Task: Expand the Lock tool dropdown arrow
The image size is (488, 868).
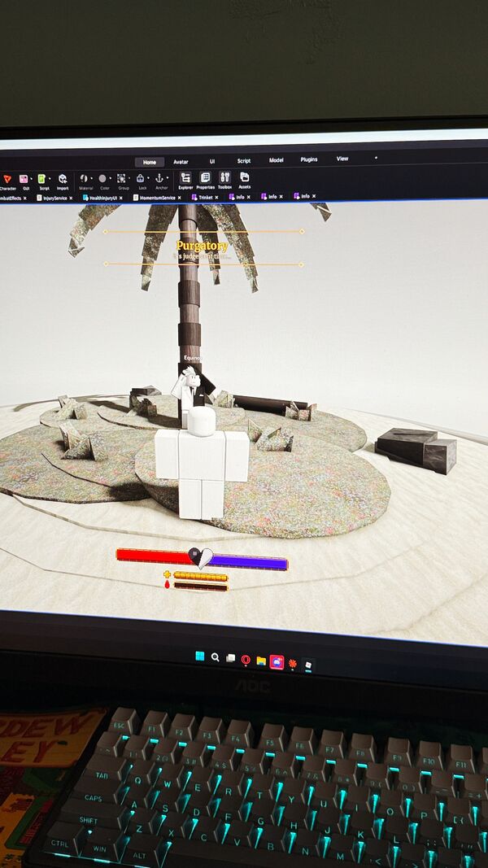Action: coord(148,177)
